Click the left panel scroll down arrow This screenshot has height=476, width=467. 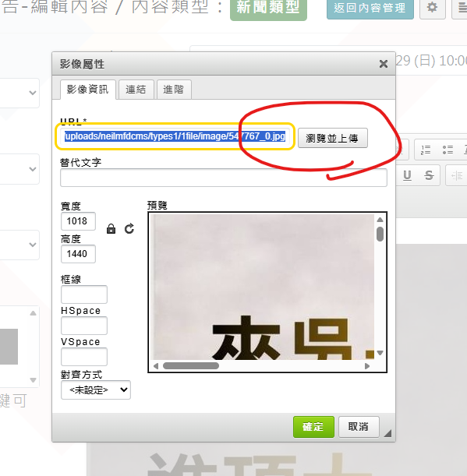click(33, 379)
